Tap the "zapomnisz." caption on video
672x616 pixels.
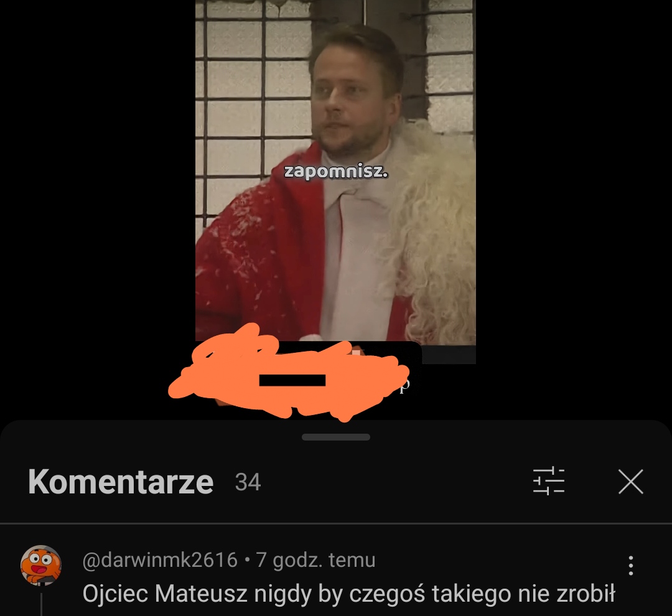[336, 172]
